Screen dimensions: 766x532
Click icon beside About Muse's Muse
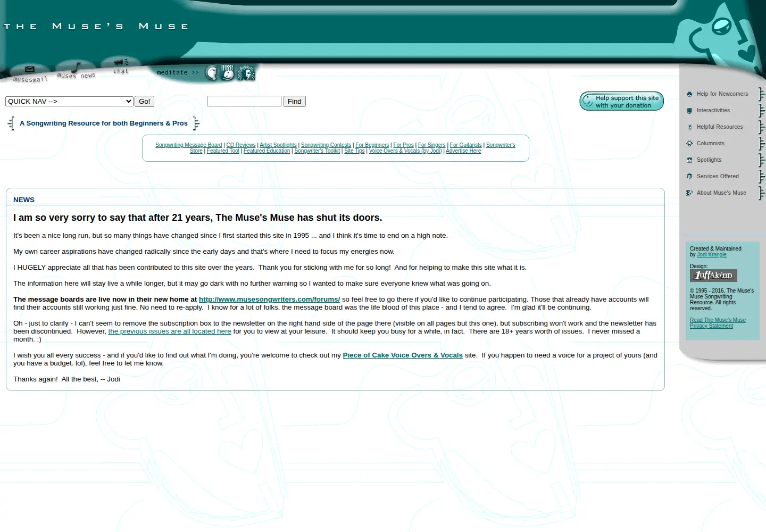tap(689, 193)
